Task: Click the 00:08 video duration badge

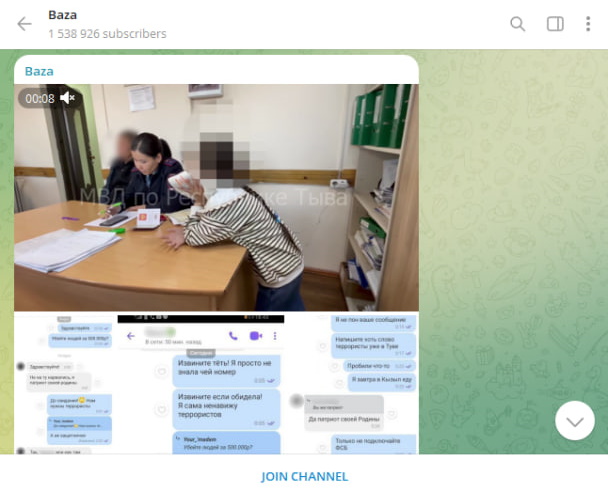Action: point(40,98)
